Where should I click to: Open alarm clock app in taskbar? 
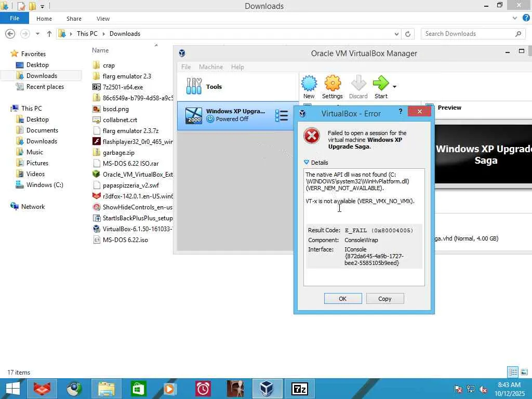tap(203, 389)
